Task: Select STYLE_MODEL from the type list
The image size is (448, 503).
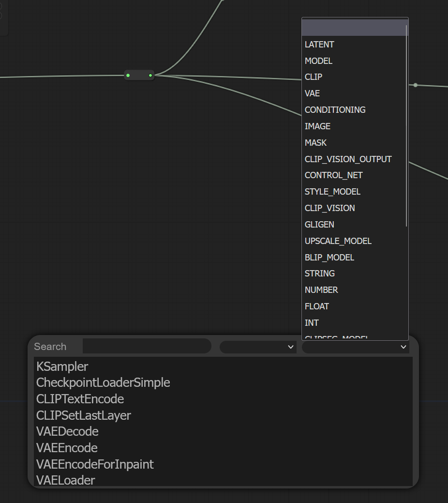Action: [332, 192]
